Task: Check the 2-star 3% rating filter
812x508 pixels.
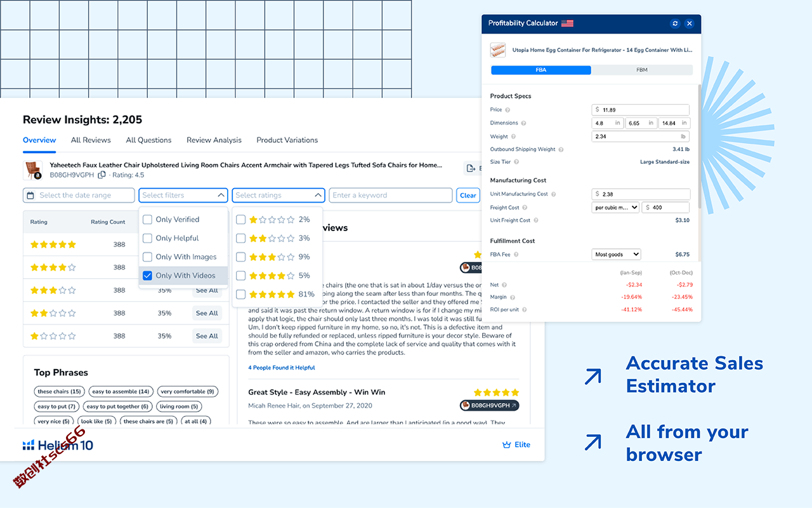Action: tap(241, 238)
